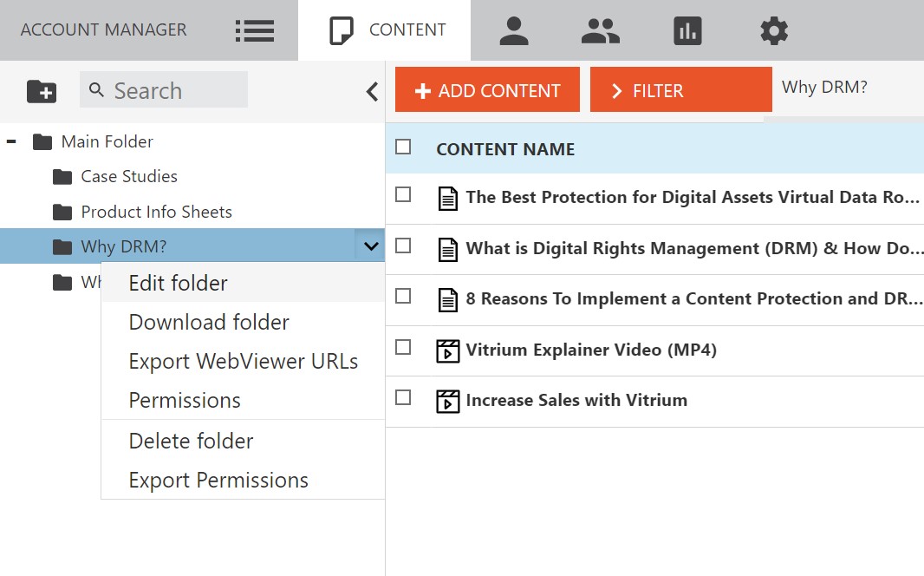Click the video icon for Vitrium Explainer Video
This screenshot has height=576, width=924.
(x=448, y=350)
